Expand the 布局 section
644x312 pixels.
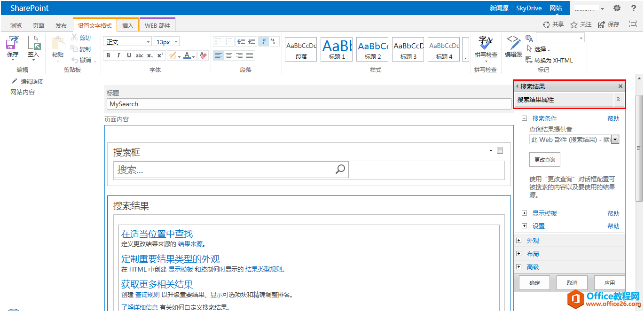point(519,254)
